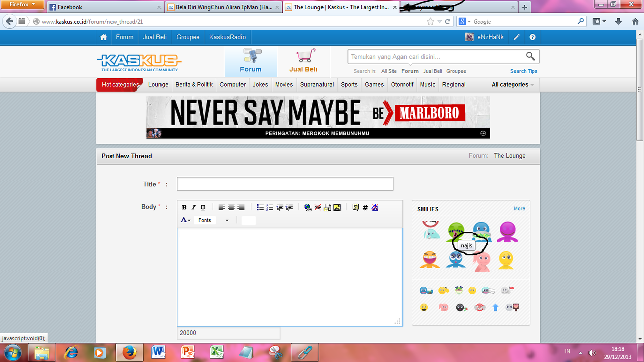The height and width of the screenshot is (362, 644).
Task: Click the Firefox reload button
Action: (x=448, y=22)
